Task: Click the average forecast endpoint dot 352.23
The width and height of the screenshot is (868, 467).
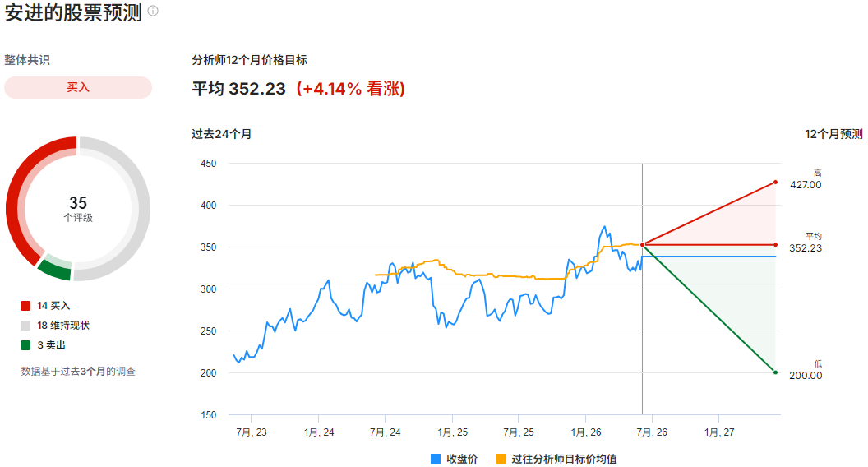Action: pos(776,245)
